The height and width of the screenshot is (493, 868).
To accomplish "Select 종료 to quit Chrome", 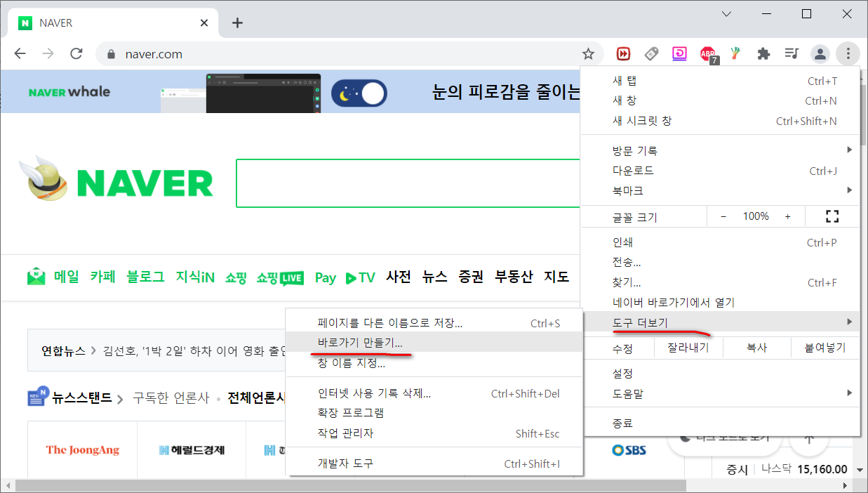I will [720, 423].
